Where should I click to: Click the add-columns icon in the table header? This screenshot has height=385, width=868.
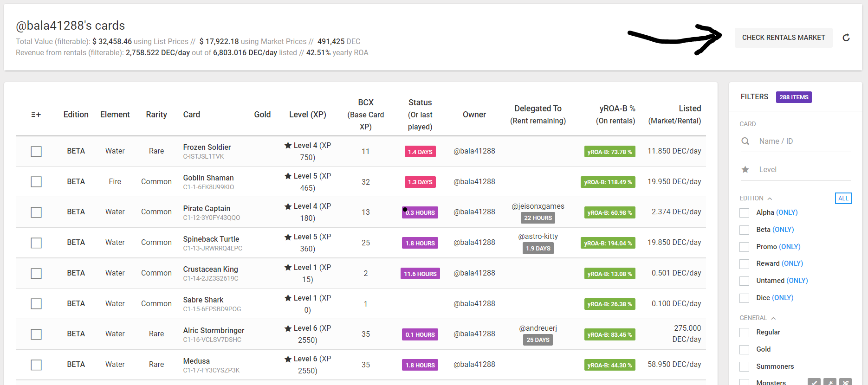coord(36,115)
